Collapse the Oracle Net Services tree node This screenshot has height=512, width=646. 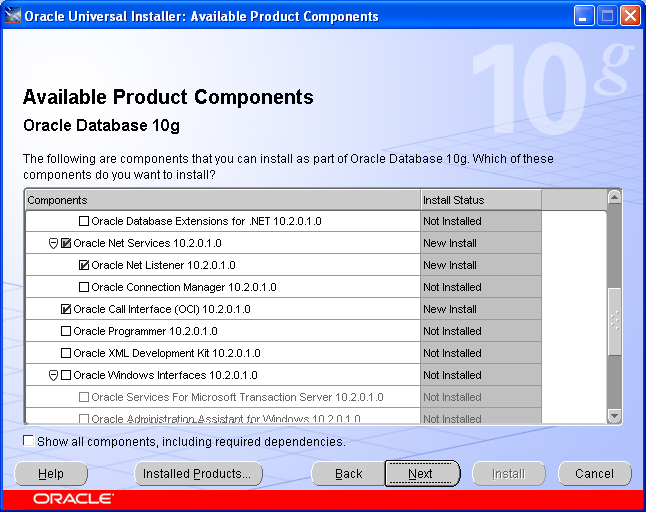[53, 243]
